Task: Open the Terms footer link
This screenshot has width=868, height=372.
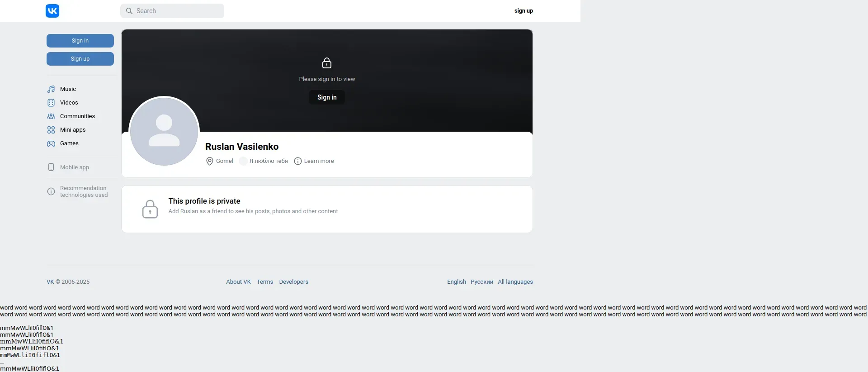Action: (265, 282)
